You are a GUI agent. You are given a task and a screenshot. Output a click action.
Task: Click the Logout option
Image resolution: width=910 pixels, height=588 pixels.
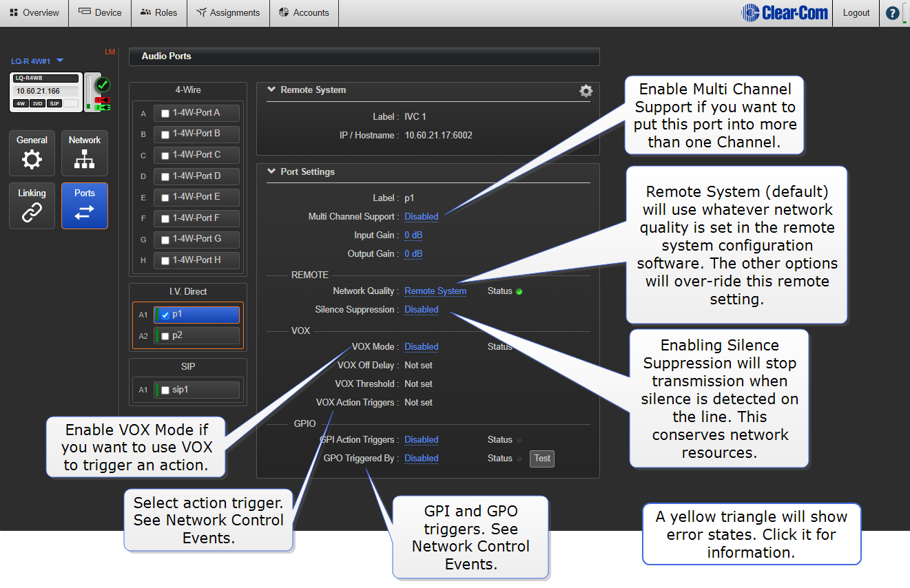(x=856, y=13)
